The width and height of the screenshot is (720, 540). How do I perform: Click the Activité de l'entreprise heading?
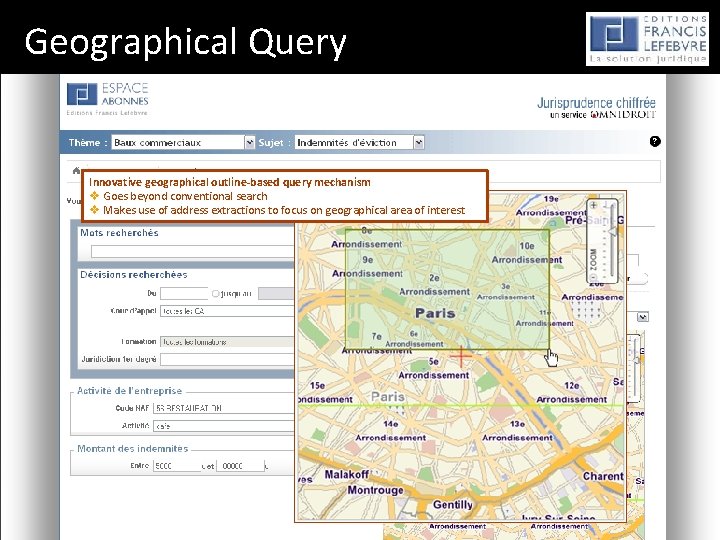[129, 391]
